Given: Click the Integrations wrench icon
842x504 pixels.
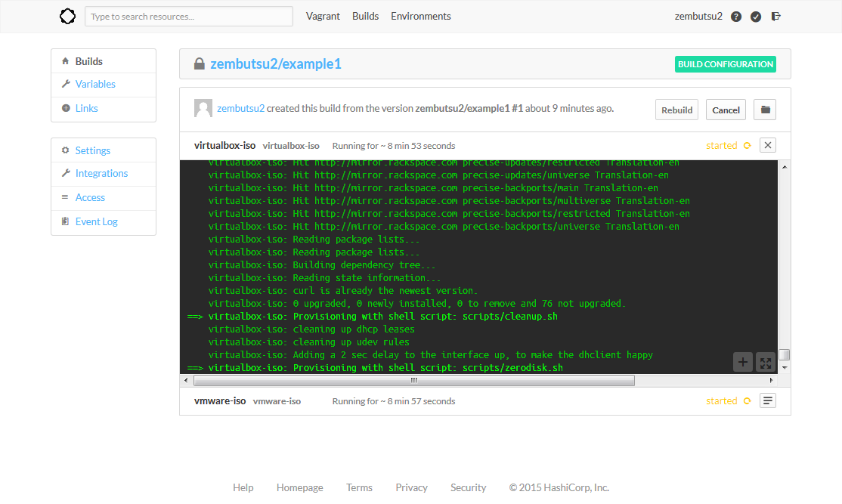Looking at the screenshot, I should tap(66, 173).
